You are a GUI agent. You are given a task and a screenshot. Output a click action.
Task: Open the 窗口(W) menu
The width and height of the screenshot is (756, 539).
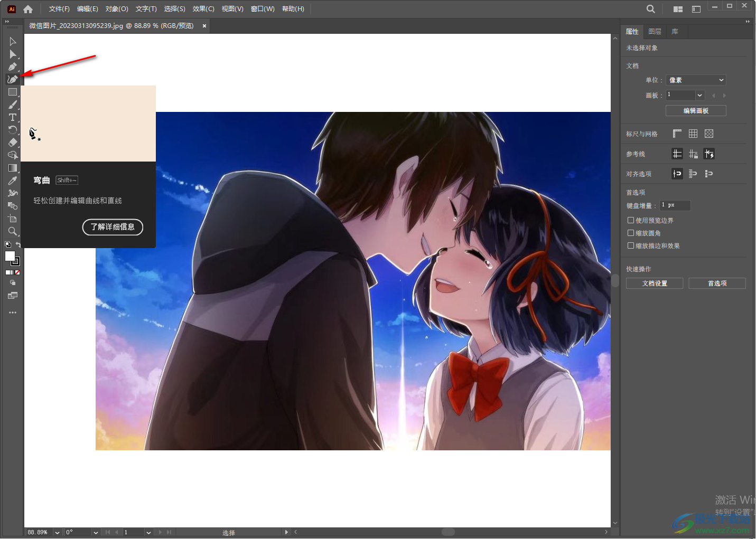(x=263, y=9)
